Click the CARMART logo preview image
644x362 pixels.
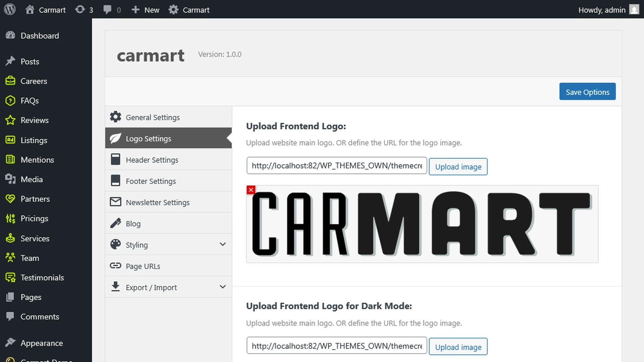[x=422, y=224]
